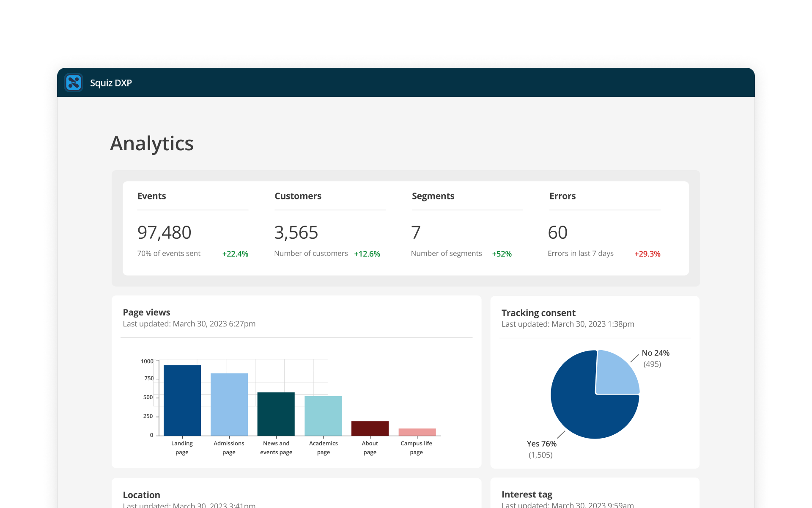Viewport: 812px width, 508px height.
Task: Click the 500 y-axis tick label
Action: (x=148, y=397)
